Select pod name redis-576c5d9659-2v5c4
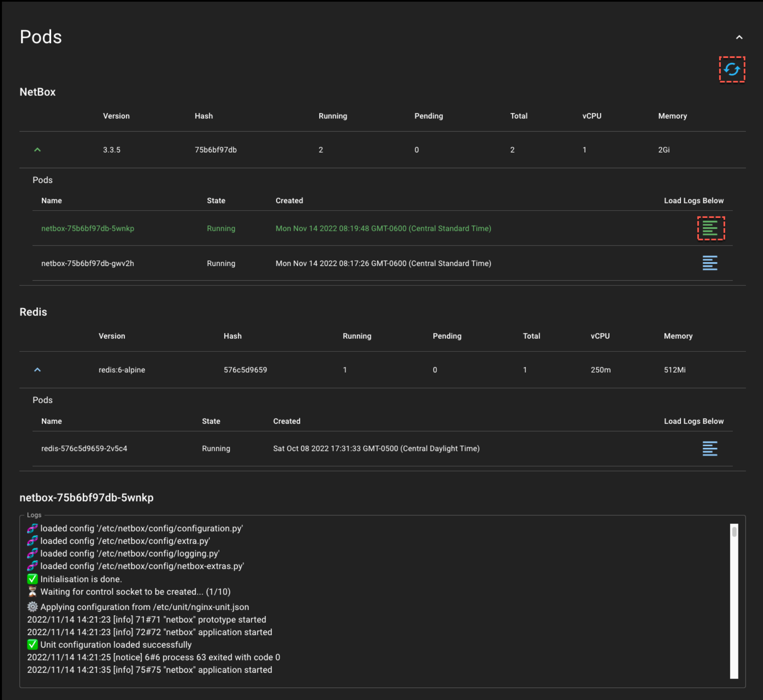Image resolution: width=763 pixels, height=700 pixels. click(84, 448)
